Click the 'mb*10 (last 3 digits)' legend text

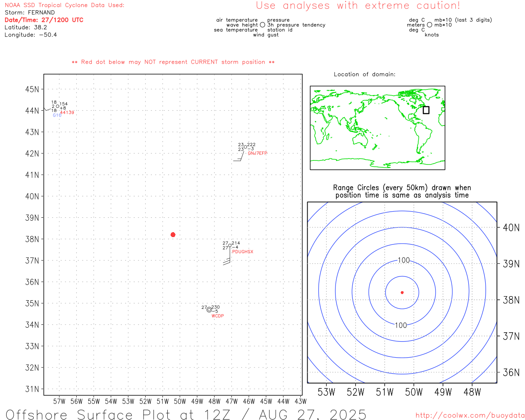pos(463,20)
